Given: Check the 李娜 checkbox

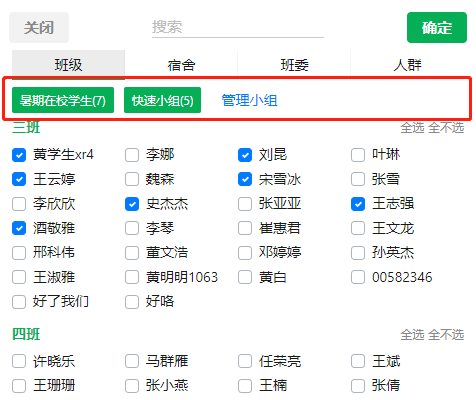Looking at the screenshot, I should pyautogui.click(x=132, y=155).
